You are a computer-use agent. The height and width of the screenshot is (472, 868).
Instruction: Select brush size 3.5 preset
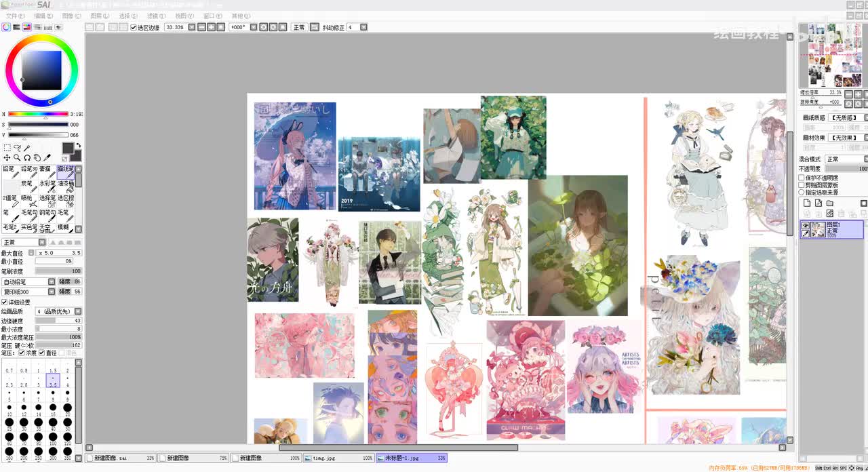(53, 380)
